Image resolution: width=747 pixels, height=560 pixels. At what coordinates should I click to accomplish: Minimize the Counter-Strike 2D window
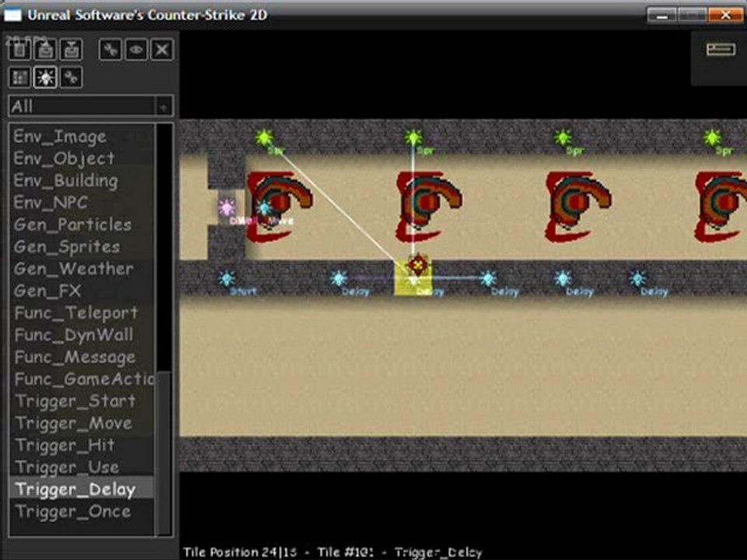[x=661, y=16]
